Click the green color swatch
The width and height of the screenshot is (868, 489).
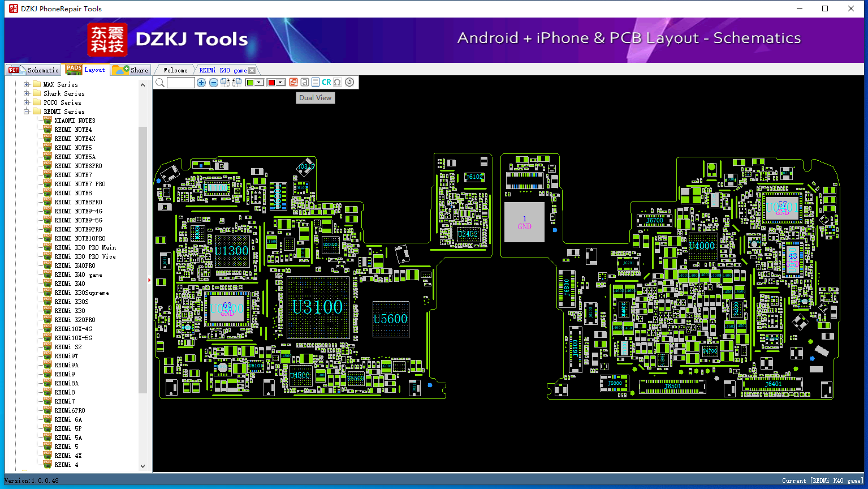point(251,83)
